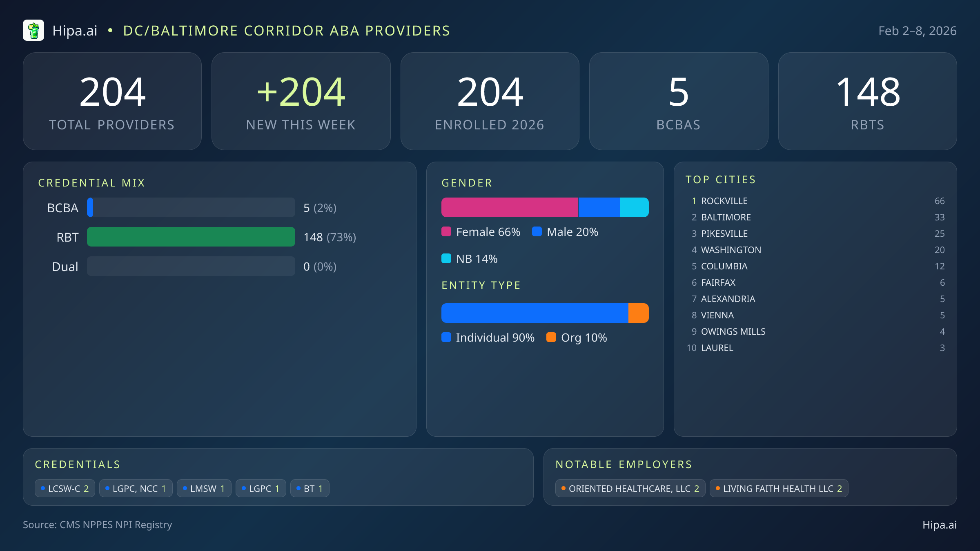Select the Male legend swatch
980x551 pixels.
click(x=538, y=231)
